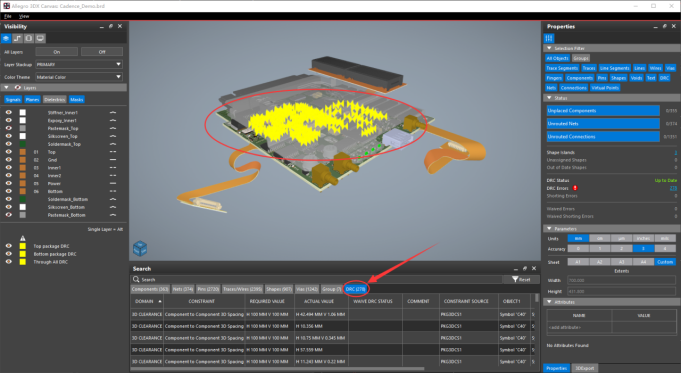This screenshot has width=681, height=373.
Task: Click line-style icon of Power layer
Action: click(x=113, y=184)
